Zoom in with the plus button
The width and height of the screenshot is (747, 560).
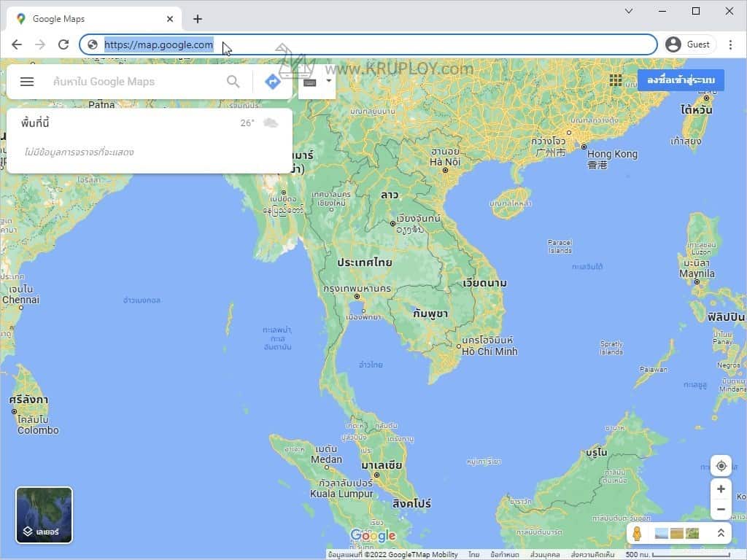coord(721,489)
